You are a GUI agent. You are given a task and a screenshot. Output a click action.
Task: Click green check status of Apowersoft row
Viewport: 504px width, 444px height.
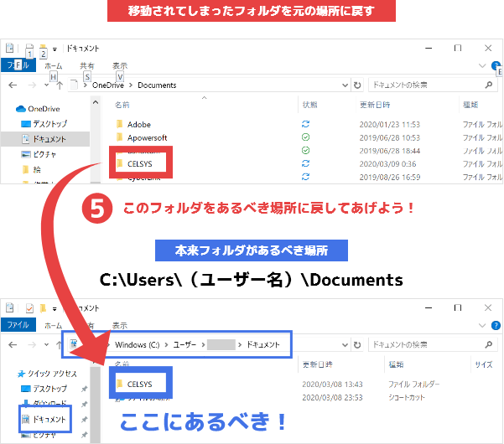click(305, 137)
